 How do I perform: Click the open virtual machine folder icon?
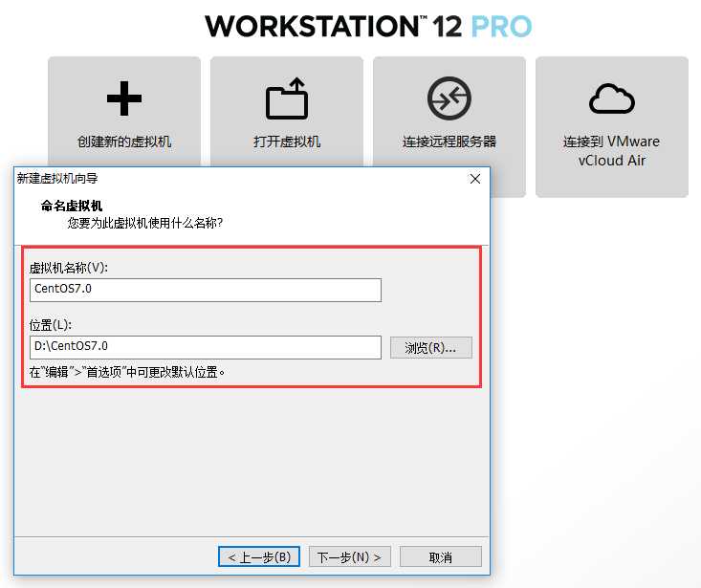tap(287, 98)
